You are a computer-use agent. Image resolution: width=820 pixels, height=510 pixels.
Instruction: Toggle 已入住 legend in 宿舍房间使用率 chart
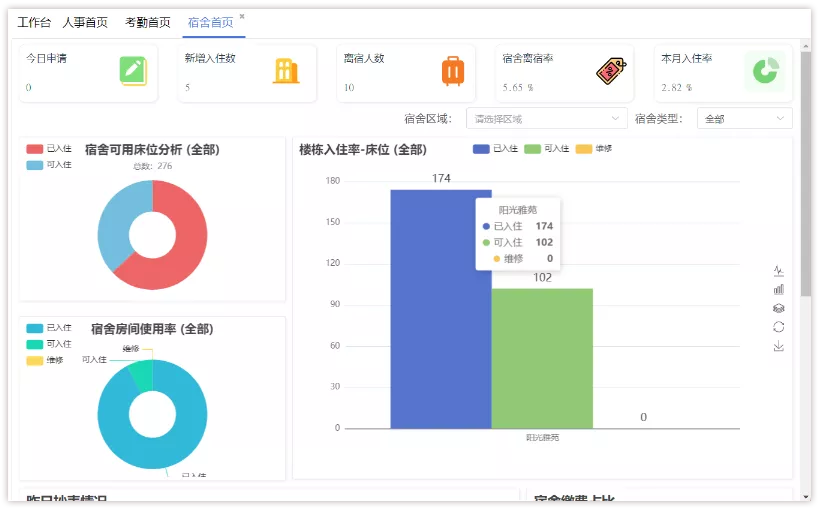tap(49, 328)
